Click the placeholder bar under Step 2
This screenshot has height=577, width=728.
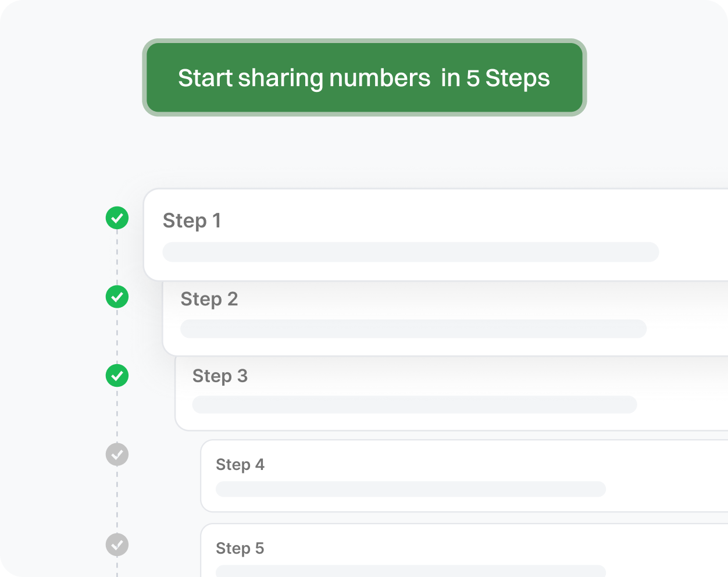413,329
